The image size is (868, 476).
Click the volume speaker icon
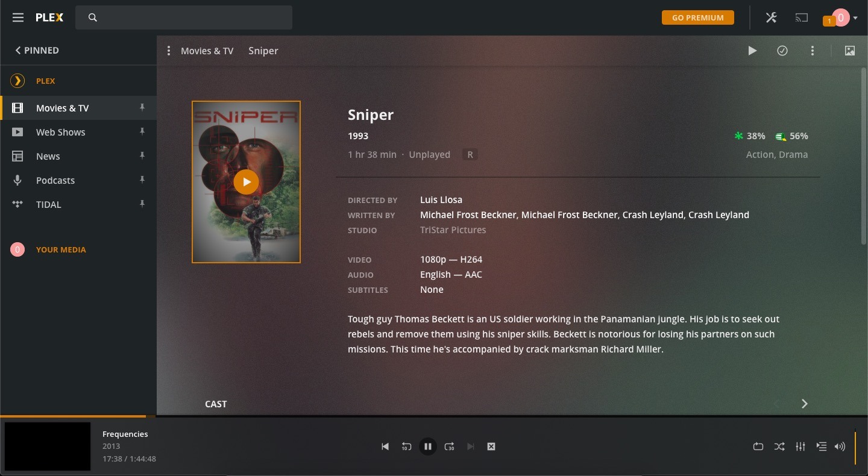pyautogui.click(x=840, y=446)
